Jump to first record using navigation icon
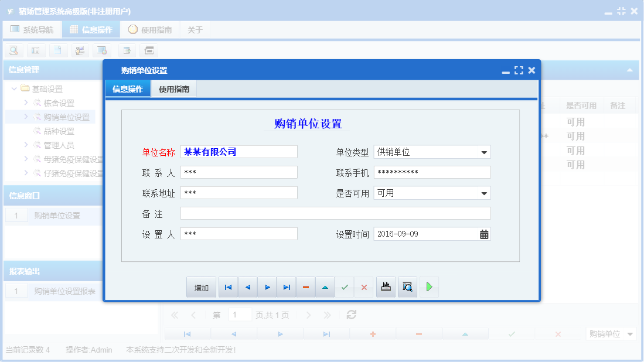Screen dimensions: 644x362 coord(228,286)
